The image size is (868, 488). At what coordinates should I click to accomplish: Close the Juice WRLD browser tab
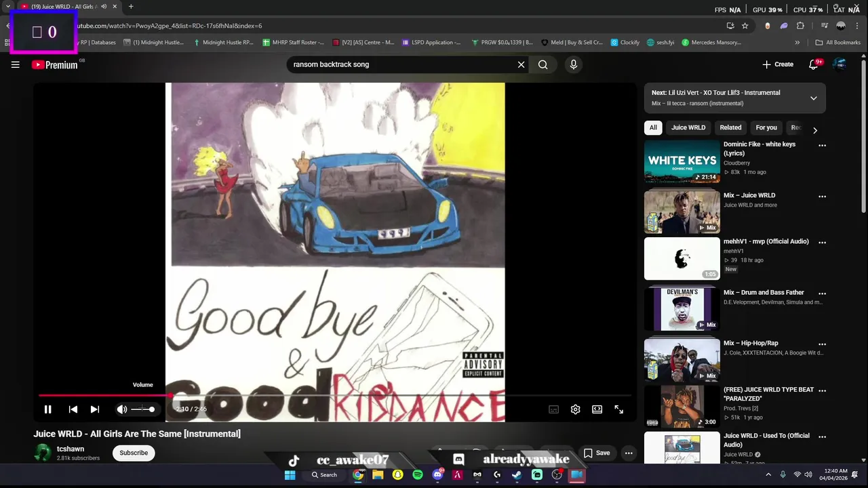point(115,7)
